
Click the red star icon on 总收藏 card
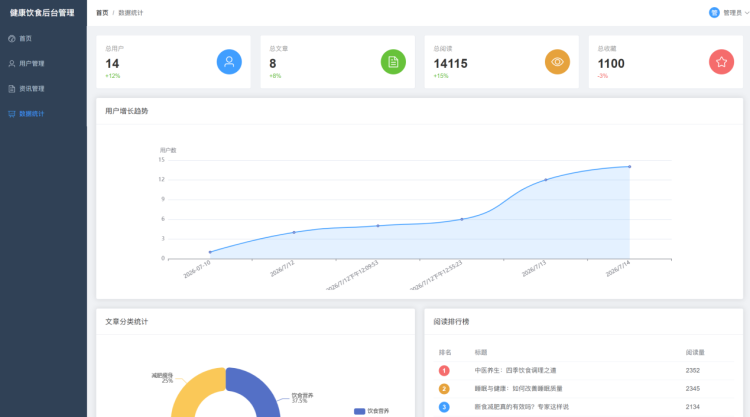tap(721, 62)
